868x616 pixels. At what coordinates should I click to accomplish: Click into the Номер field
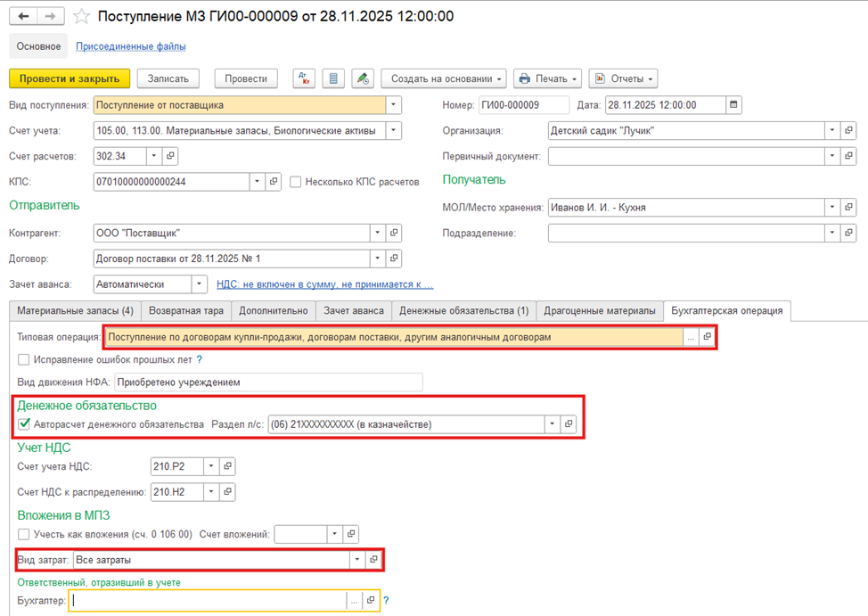pyautogui.click(x=524, y=104)
